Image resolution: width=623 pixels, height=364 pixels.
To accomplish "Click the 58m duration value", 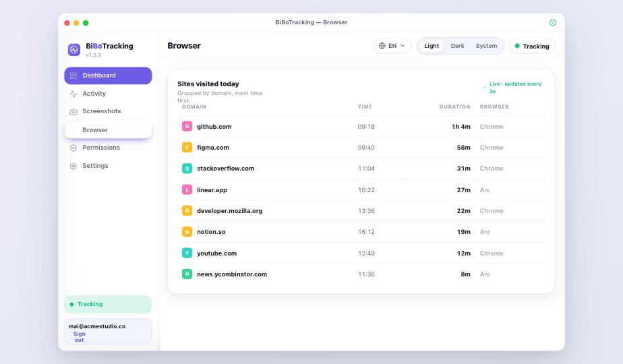I will (464, 148).
